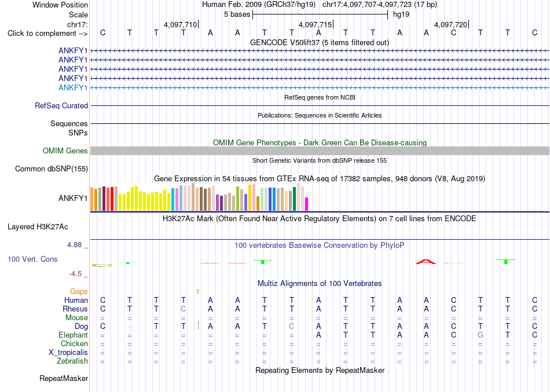Screen dimensions: 550x392
Task: Click the Chicken alignment row label
Action: (74, 343)
